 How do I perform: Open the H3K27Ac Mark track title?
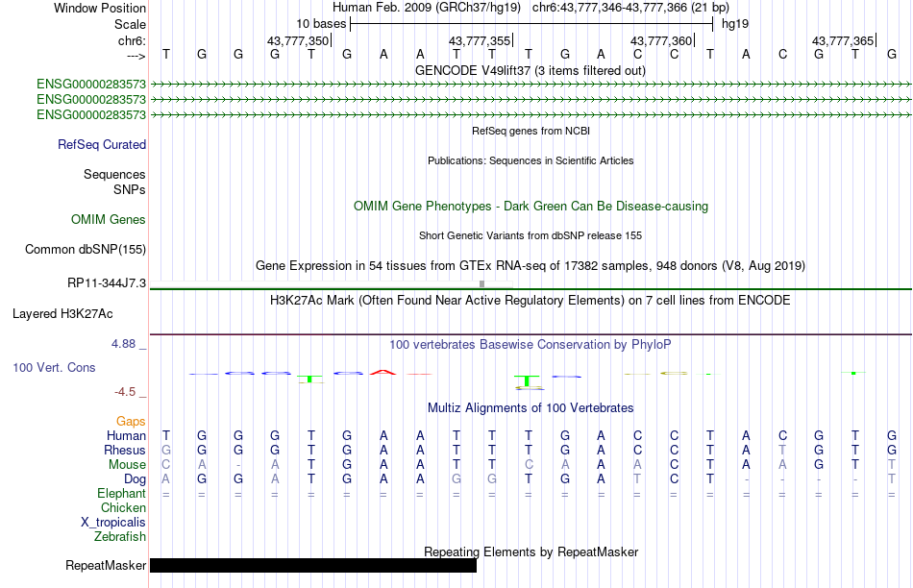531,301
